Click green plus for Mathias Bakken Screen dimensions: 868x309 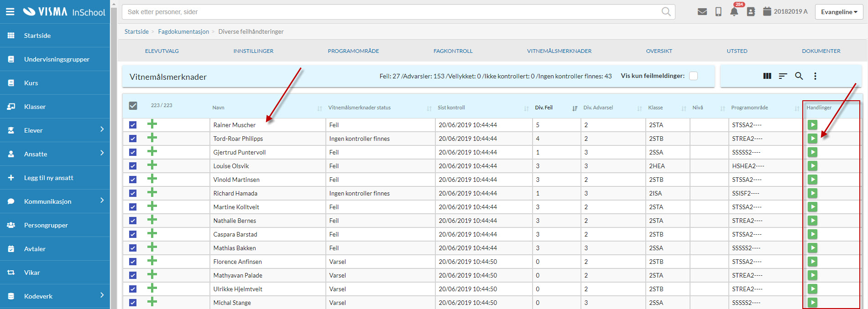pos(152,247)
